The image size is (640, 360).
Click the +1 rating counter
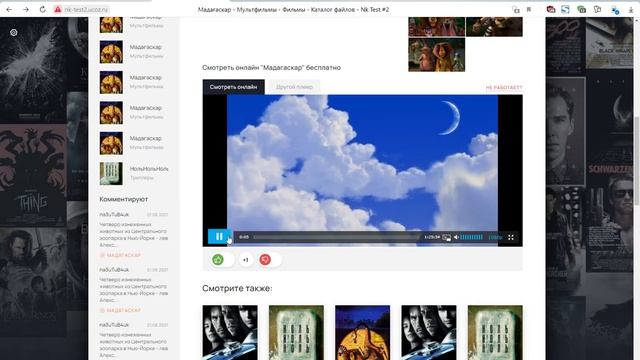click(x=246, y=260)
